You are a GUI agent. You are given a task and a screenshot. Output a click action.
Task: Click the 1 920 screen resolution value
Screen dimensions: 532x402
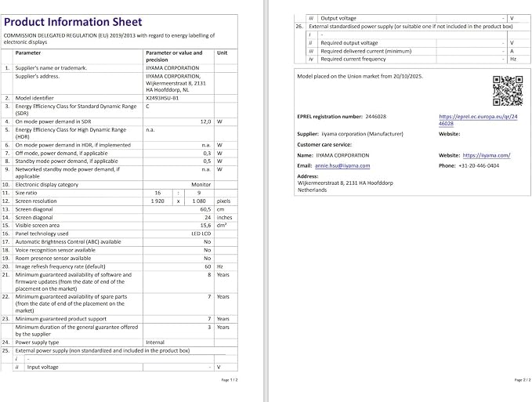(x=157, y=201)
